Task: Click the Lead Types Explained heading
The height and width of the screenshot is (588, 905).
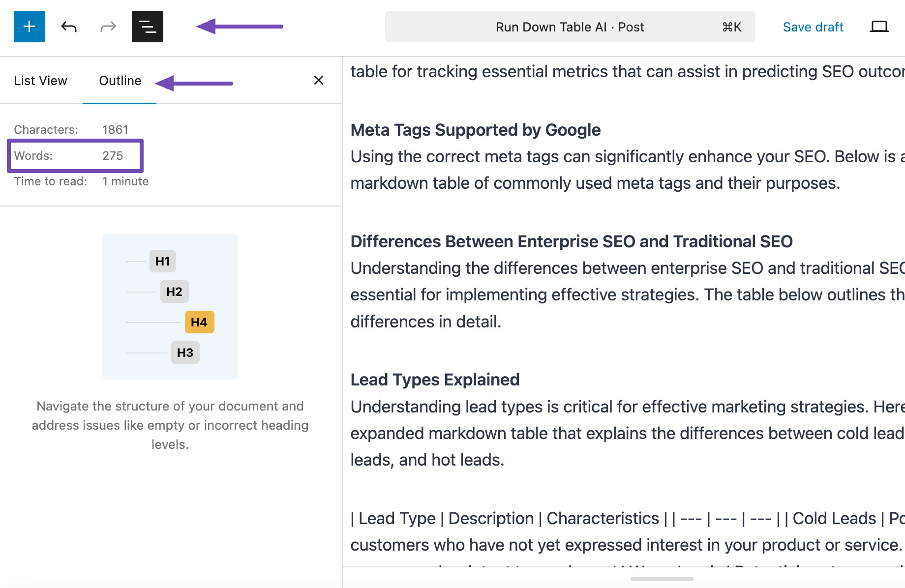Action: coord(435,380)
